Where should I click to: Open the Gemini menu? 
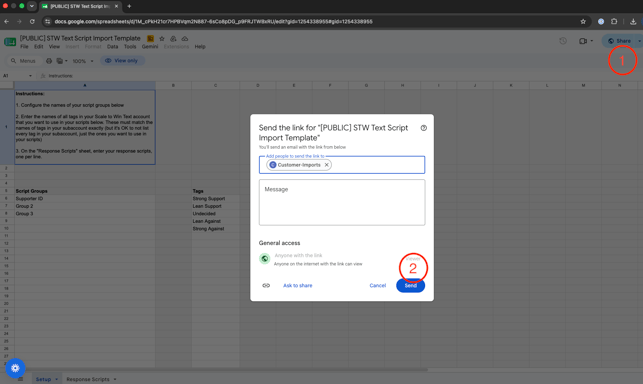[x=150, y=47]
